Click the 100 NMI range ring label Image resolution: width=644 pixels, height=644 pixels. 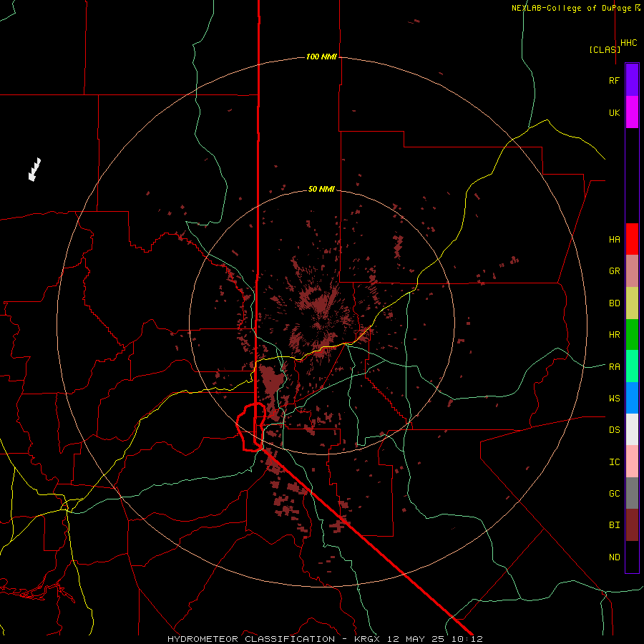click(321, 57)
